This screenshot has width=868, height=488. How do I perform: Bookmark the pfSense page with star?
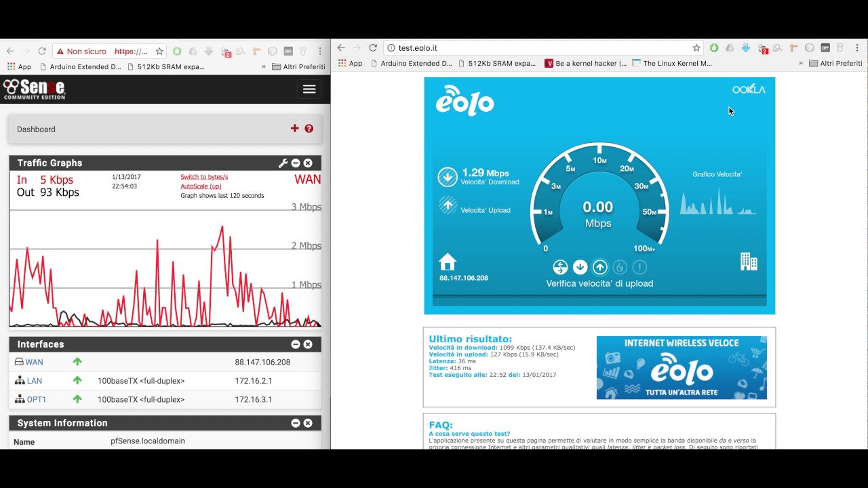click(159, 52)
